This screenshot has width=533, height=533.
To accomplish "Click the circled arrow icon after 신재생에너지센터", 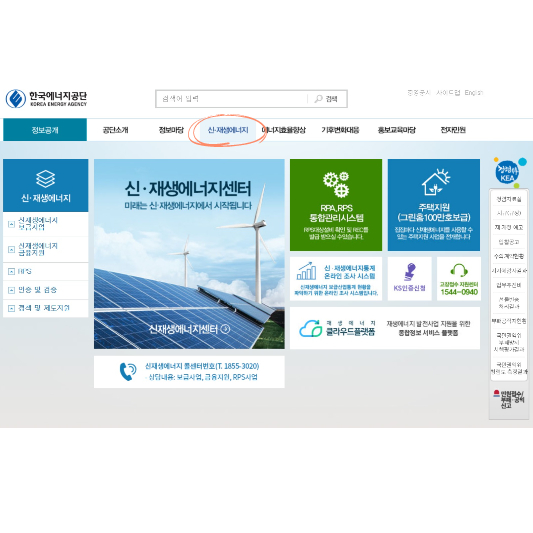I will pyautogui.click(x=225, y=329).
